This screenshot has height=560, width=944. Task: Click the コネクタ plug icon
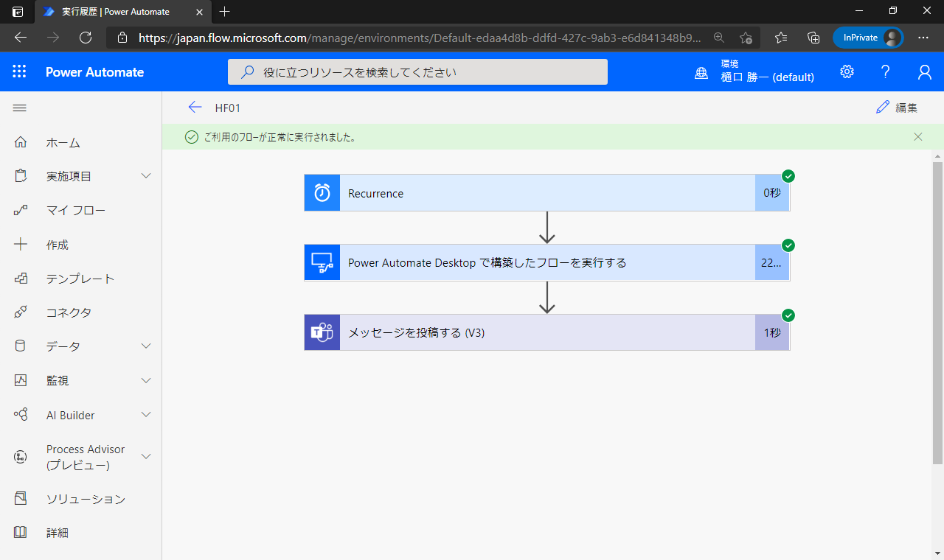click(x=21, y=312)
